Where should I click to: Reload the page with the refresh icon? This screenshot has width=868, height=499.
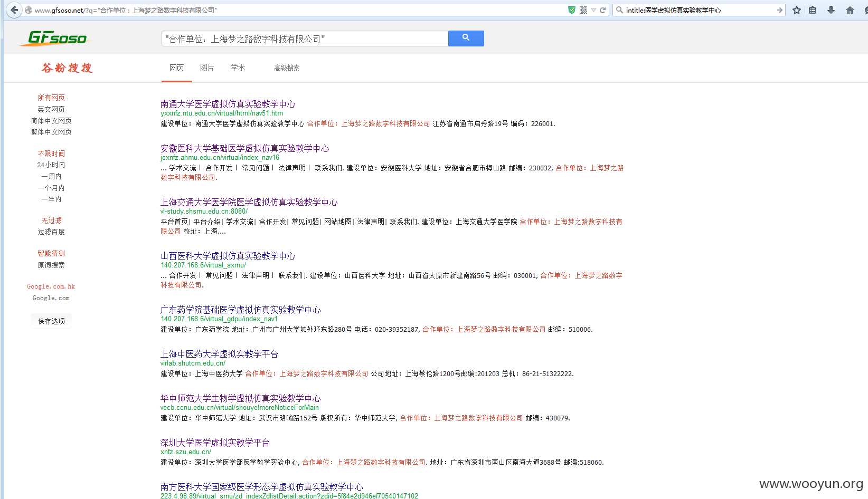(602, 10)
